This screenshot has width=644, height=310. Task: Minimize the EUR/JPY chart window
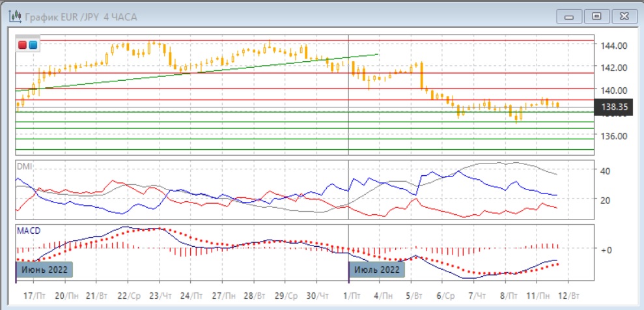pyautogui.click(x=572, y=16)
